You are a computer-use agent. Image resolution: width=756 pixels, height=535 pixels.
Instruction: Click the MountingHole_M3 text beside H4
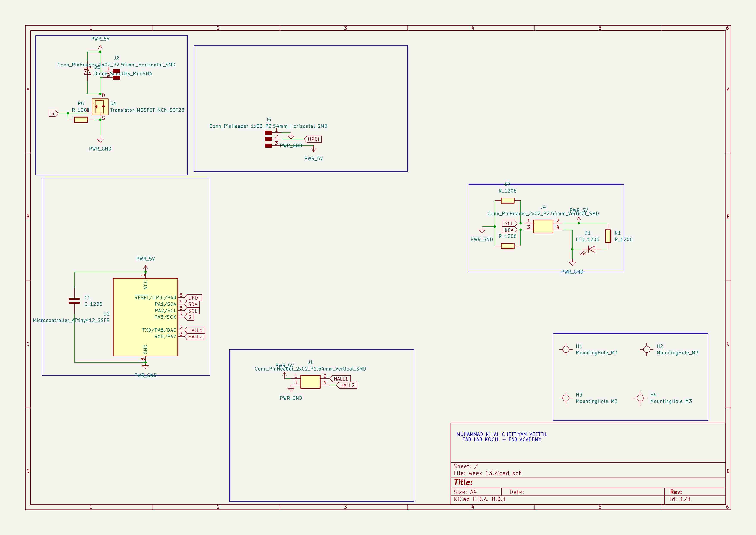click(671, 401)
